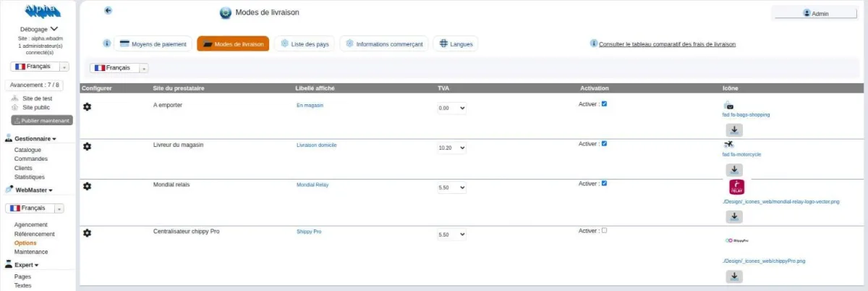Collapse the Expert section
The width and height of the screenshot is (868, 291).
(26, 265)
